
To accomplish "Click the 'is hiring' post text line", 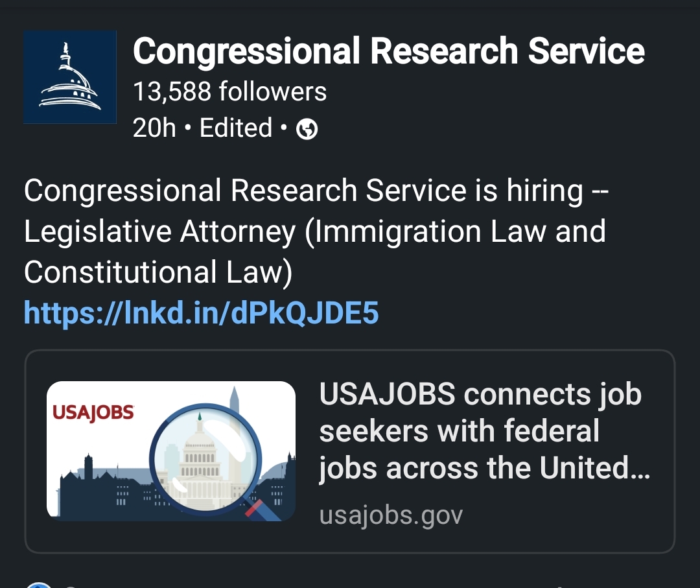I will point(315,191).
